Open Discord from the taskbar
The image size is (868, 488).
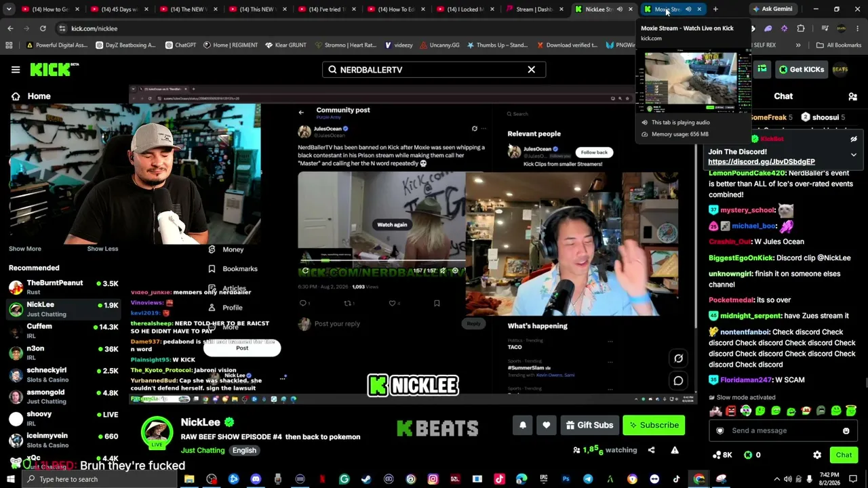(x=256, y=479)
